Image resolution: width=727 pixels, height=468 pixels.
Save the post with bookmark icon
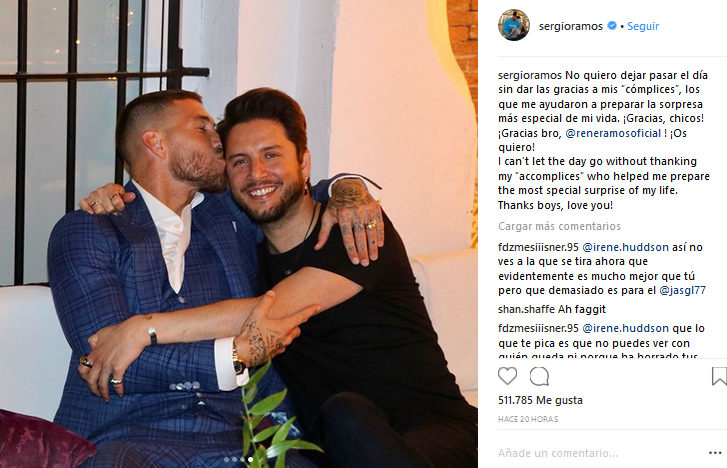pyautogui.click(x=719, y=376)
